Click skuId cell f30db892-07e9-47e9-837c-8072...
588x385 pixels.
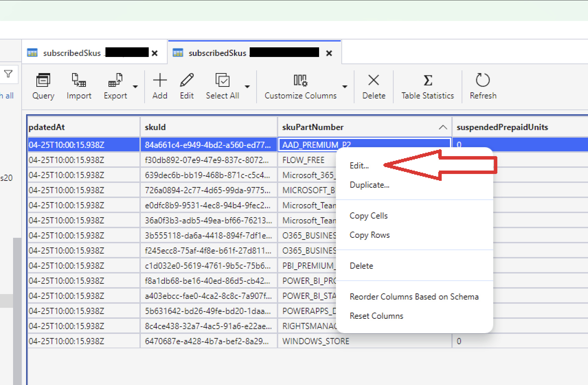click(209, 160)
